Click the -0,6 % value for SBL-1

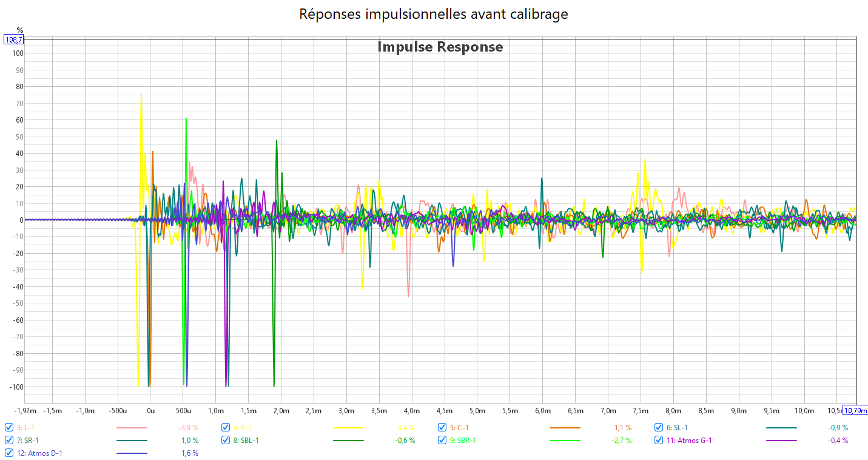pos(405,441)
